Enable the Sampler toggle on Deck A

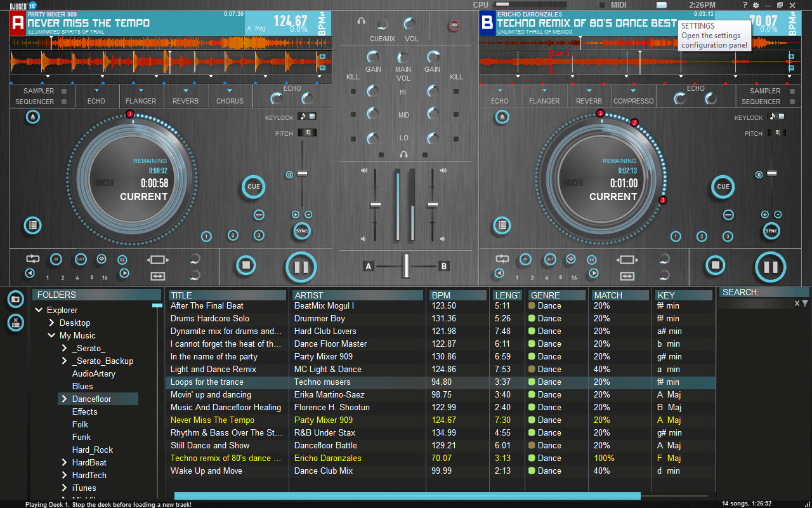(64, 91)
